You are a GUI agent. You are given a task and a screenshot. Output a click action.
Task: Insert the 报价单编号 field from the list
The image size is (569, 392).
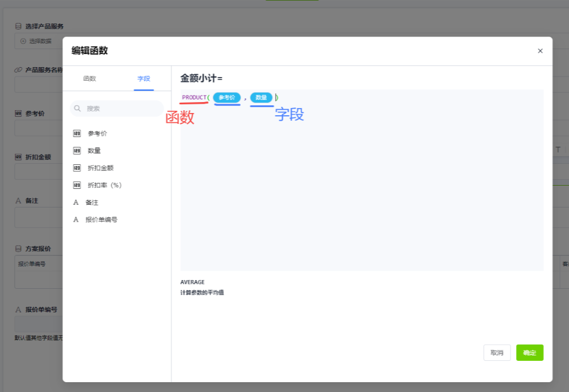coord(101,219)
